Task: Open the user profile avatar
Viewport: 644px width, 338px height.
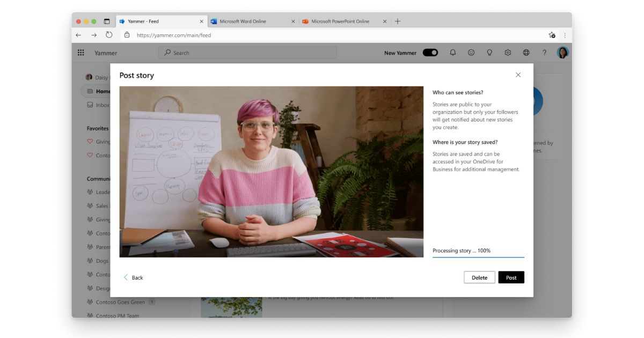Action: [562, 53]
